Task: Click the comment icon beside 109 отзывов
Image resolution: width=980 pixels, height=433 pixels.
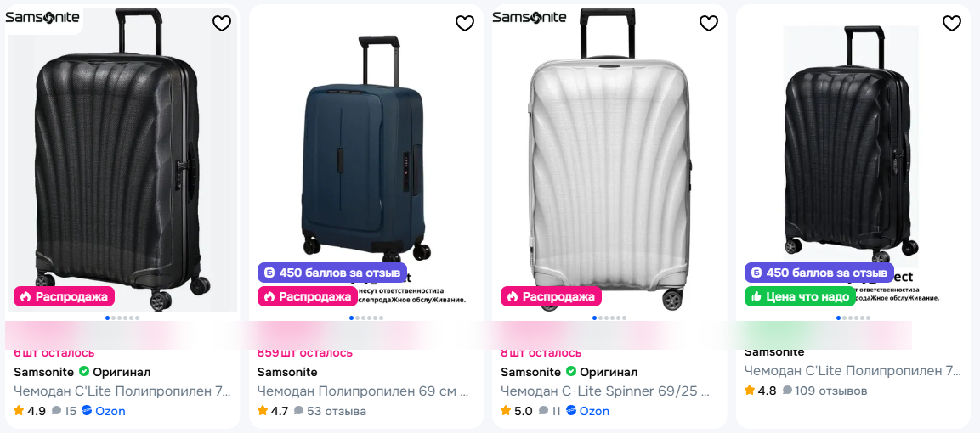Action: [787, 391]
